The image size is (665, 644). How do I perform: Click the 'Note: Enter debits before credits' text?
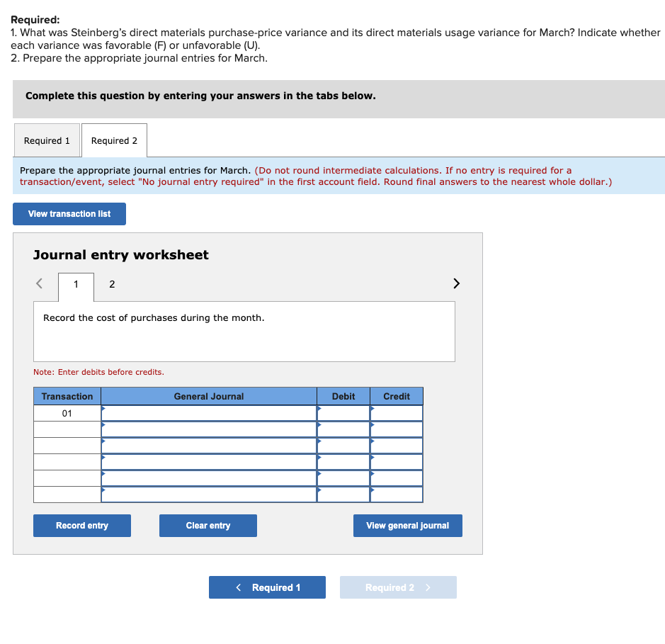99,372
